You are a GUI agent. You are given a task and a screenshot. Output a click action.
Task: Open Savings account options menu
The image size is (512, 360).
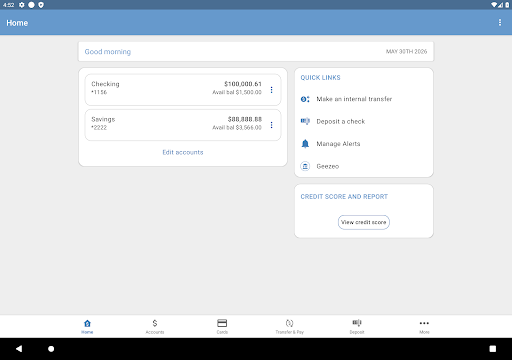(272, 125)
